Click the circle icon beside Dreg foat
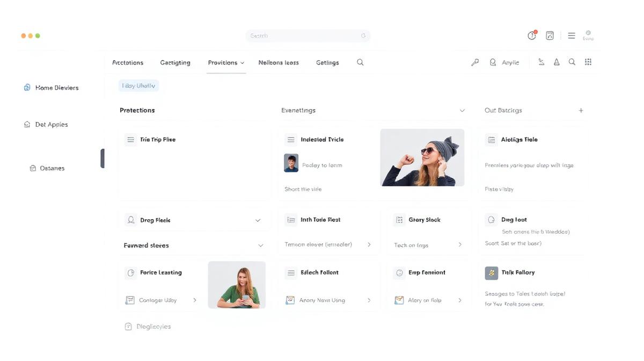This screenshot has height=361, width=644. [491, 220]
